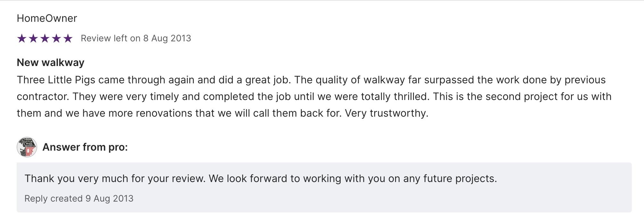644x216 pixels.
Task: Open the Three Little Pigs pro avatar
Action: click(27, 147)
